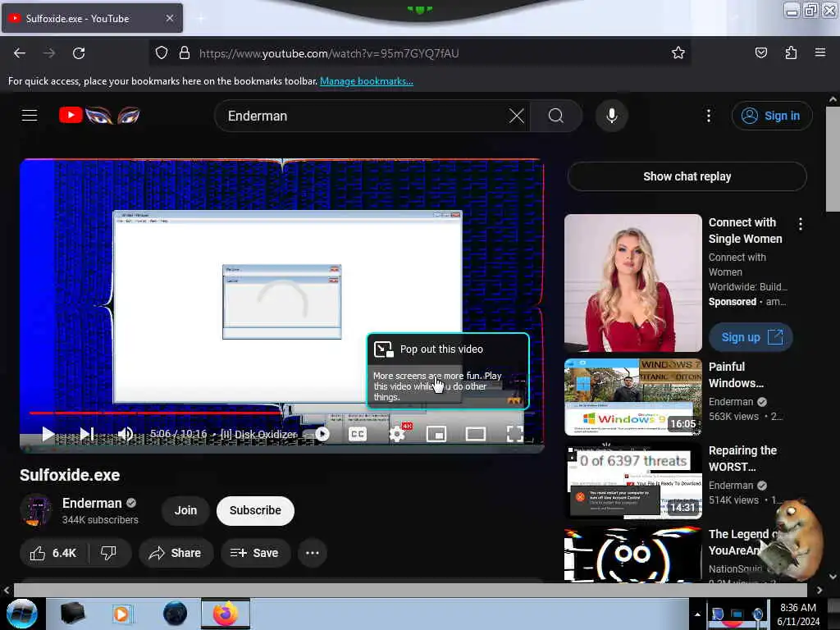Click the ad's Sign up button
The width and height of the screenshot is (840, 630).
pos(750,337)
